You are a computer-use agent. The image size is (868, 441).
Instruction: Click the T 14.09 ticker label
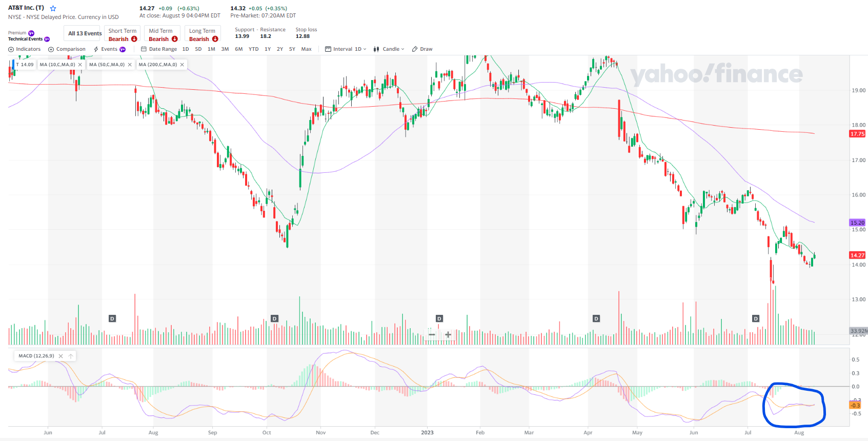(x=25, y=65)
